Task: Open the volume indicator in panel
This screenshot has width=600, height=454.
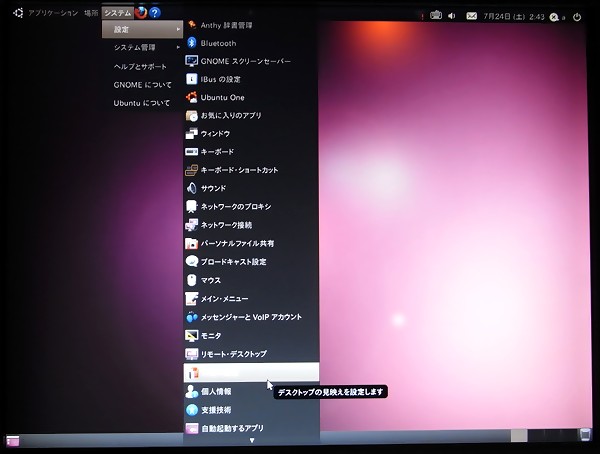Action: click(452, 16)
